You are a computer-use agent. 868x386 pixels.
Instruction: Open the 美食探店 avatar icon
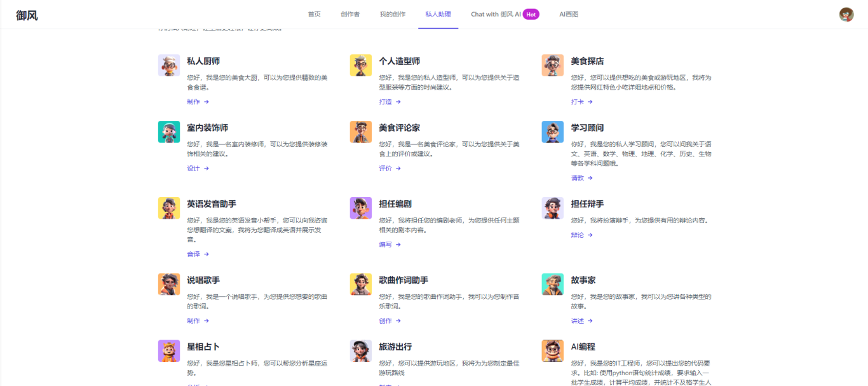(x=553, y=65)
